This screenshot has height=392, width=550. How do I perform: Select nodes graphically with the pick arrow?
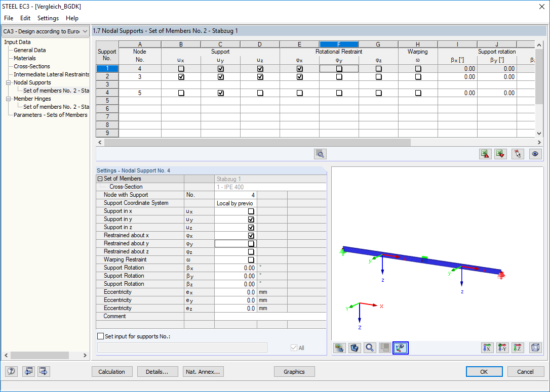pos(518,154)
